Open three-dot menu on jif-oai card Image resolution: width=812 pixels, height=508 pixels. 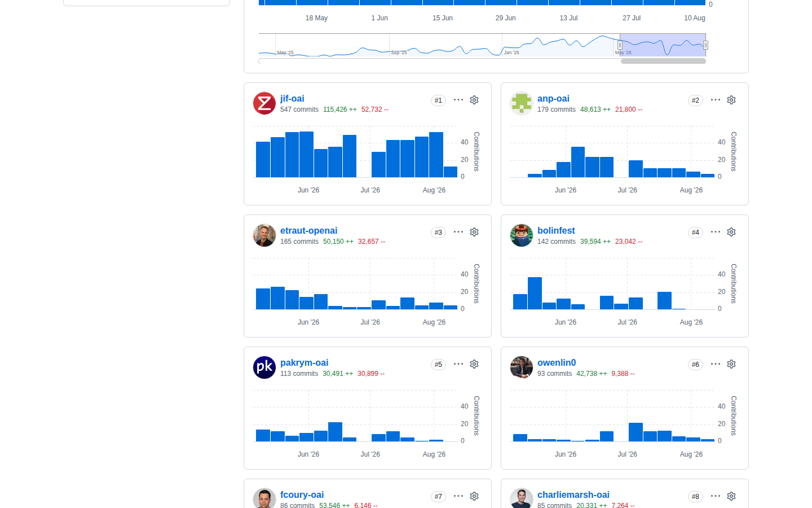click(458, 100)
